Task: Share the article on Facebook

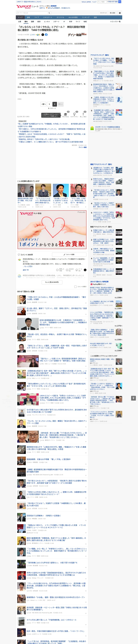Action: (46, 35)
